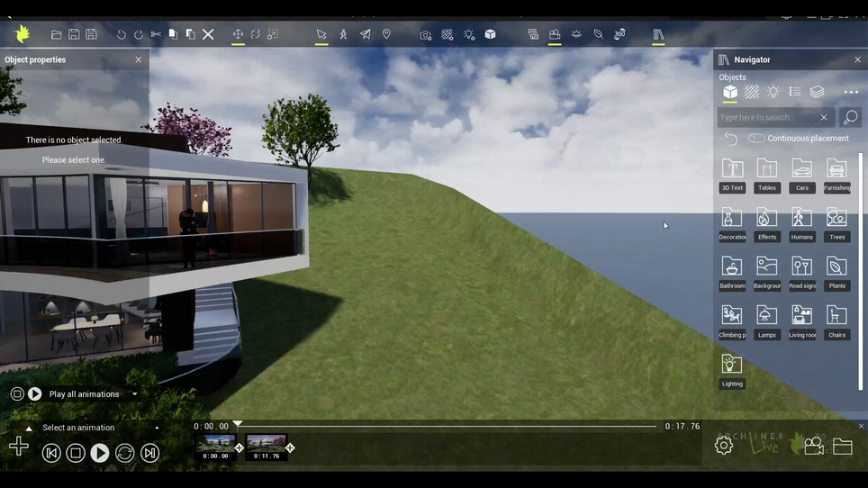Image resolution: width=868 pixels, height=488 pixels.
Task: Switch to the Layers tab
Action: (817, 92)
